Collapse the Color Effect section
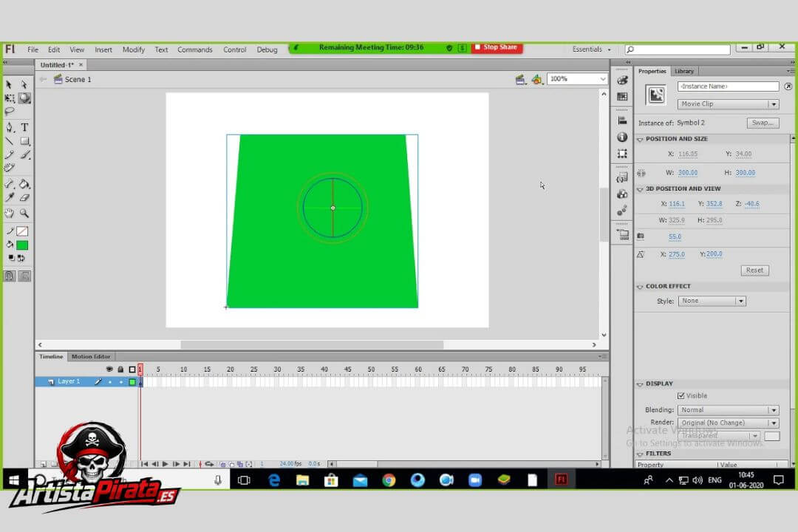 click(640, 287)
